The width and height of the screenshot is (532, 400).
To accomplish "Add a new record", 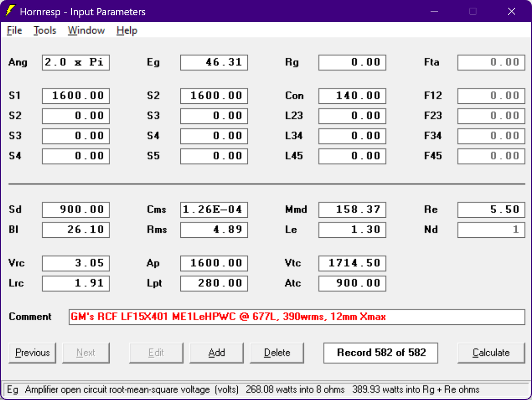I will pos(216,353).
